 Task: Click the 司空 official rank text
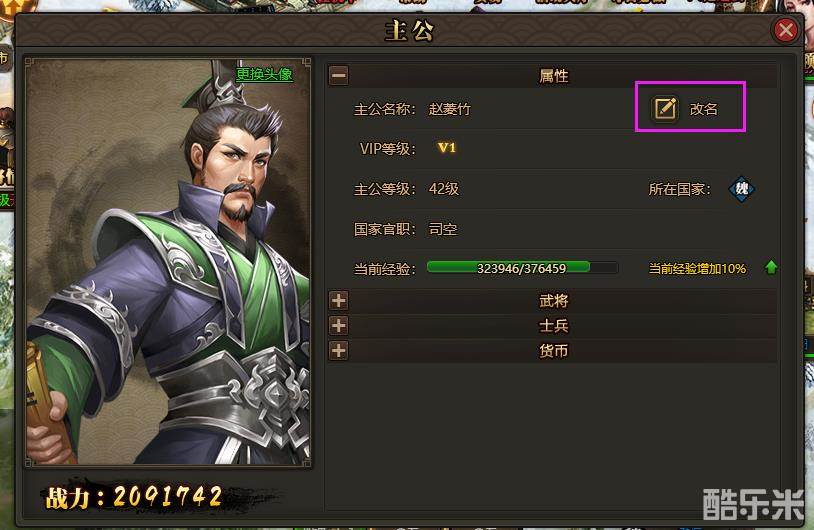pyautogui.click(x=443, y=229)
